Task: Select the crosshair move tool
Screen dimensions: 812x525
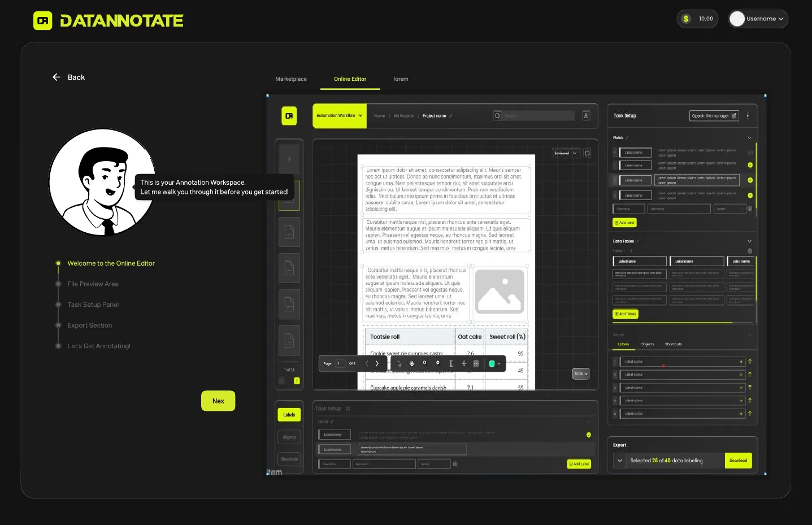Action: click(x=464, y=363)
